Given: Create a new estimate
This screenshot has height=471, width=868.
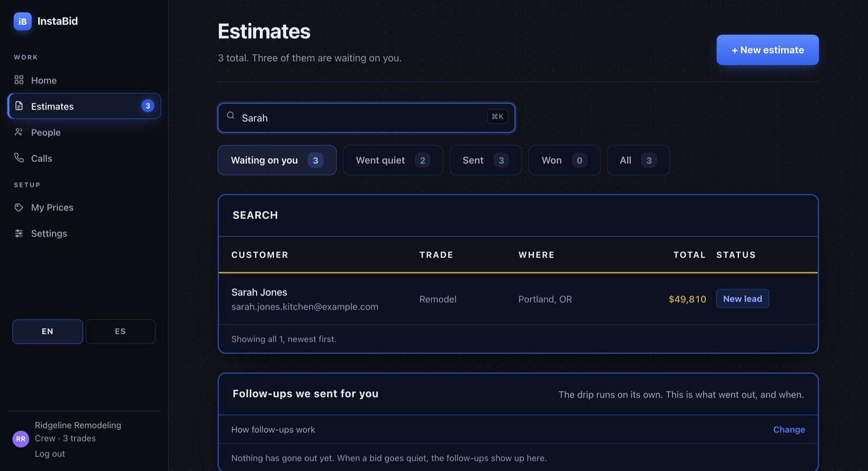Looking at the screenshot, I should [x=768, y=50].
